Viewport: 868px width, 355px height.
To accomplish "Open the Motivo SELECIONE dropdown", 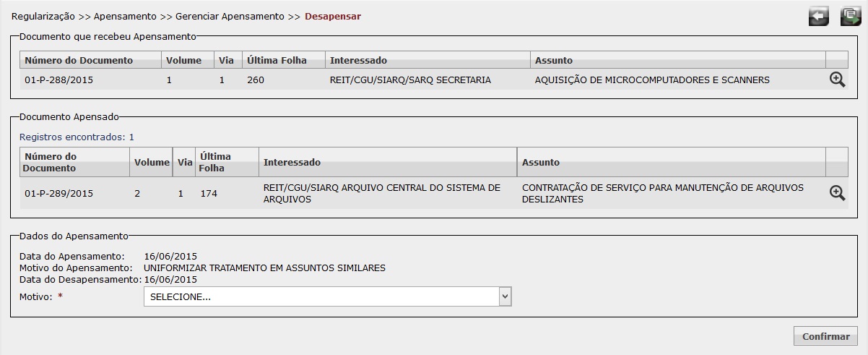I will pos(328,296).
